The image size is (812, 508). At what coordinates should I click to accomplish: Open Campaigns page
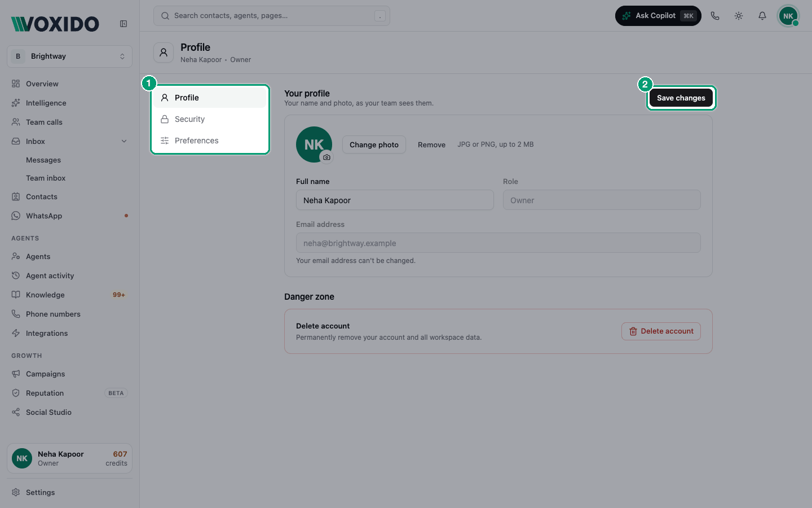69,374
